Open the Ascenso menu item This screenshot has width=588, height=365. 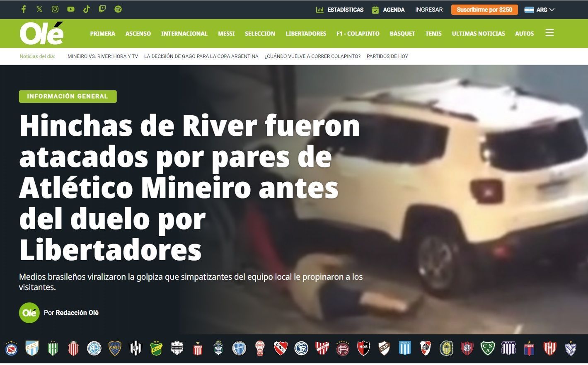138,34
